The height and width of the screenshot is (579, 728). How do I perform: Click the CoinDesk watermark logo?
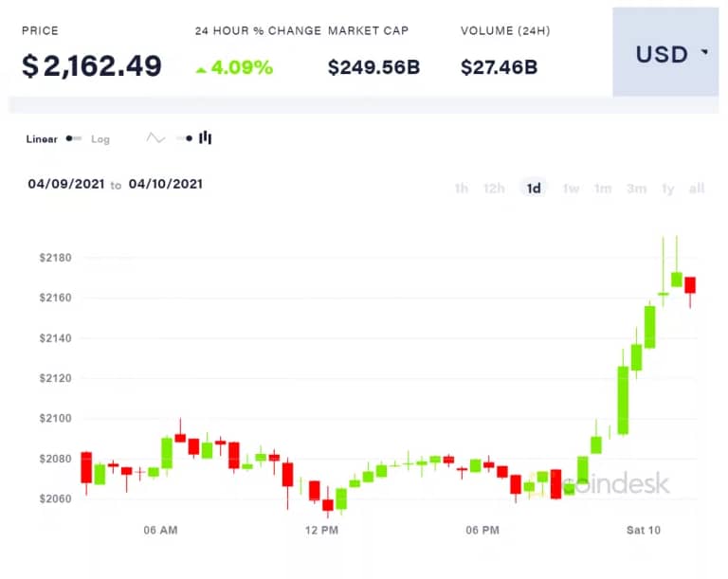[x=616, y=484]
